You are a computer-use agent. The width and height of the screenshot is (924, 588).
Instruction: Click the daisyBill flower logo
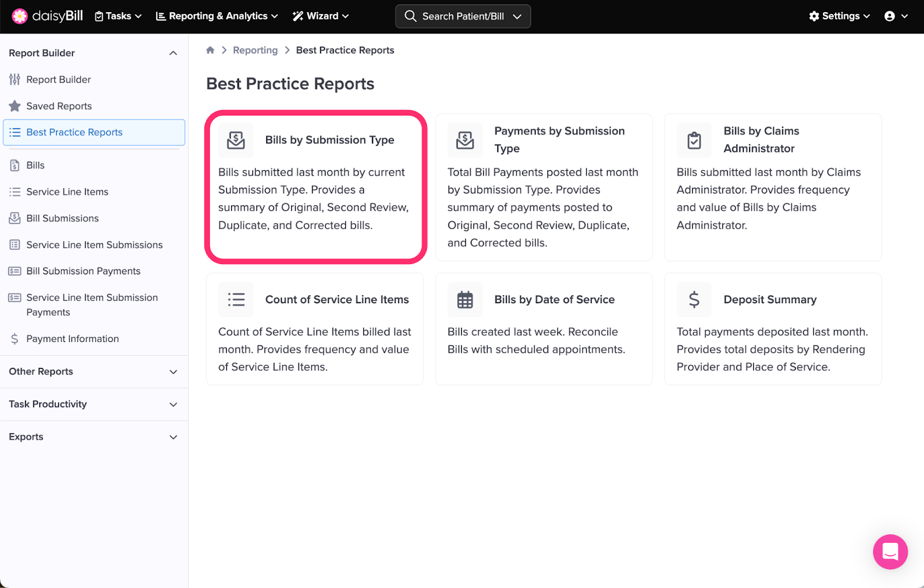(x=20, y=16)
